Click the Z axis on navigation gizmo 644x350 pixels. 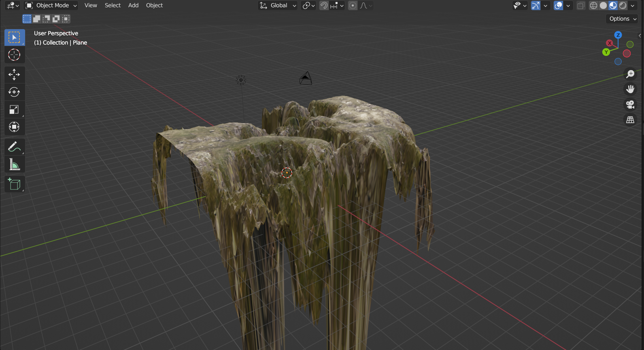tap(618, 35)
